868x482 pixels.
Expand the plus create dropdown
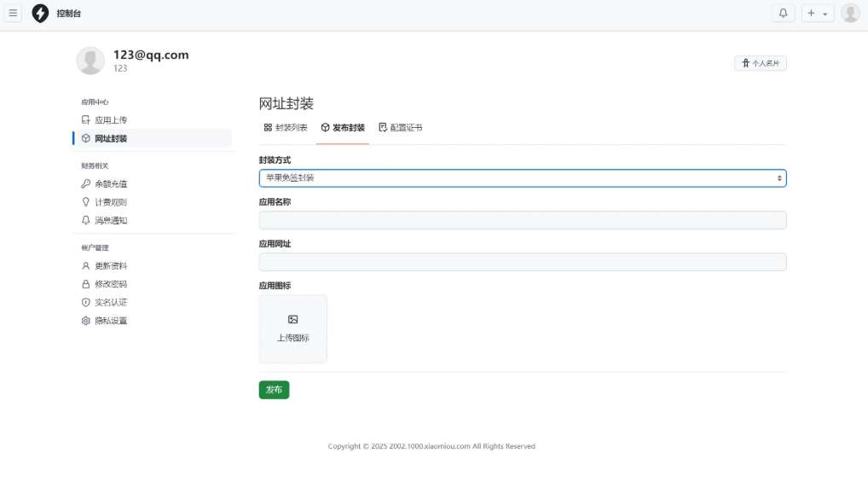click(817, 14)
